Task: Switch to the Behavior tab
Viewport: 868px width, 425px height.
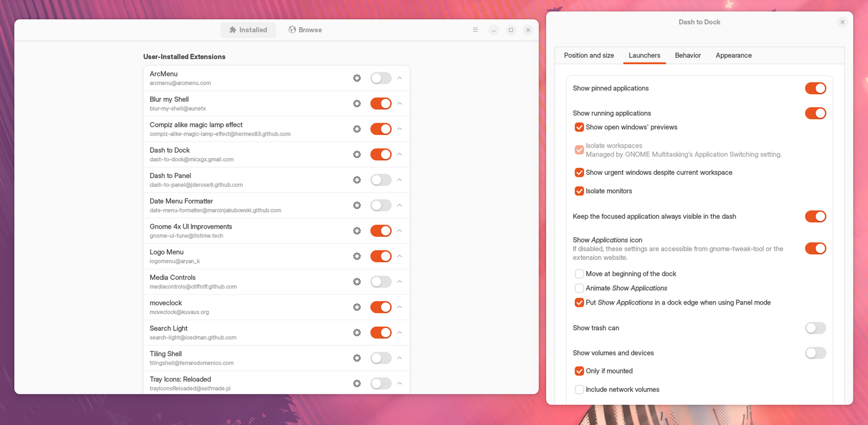Action: 687,56
